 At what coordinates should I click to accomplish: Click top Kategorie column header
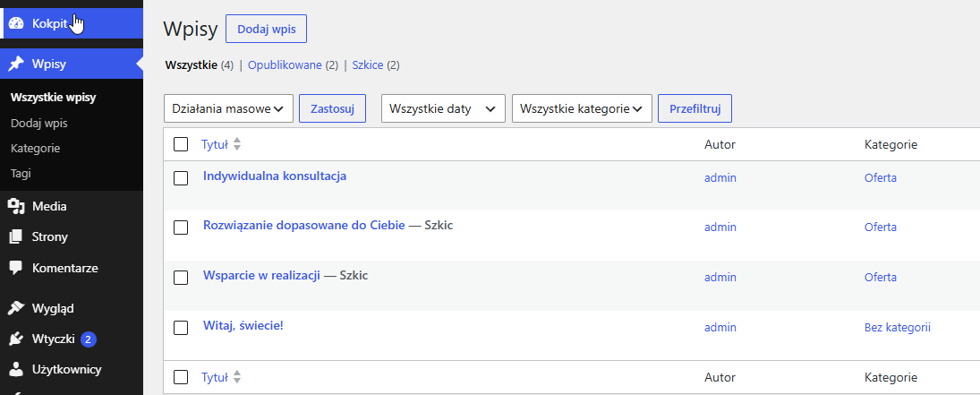point(891,144)
